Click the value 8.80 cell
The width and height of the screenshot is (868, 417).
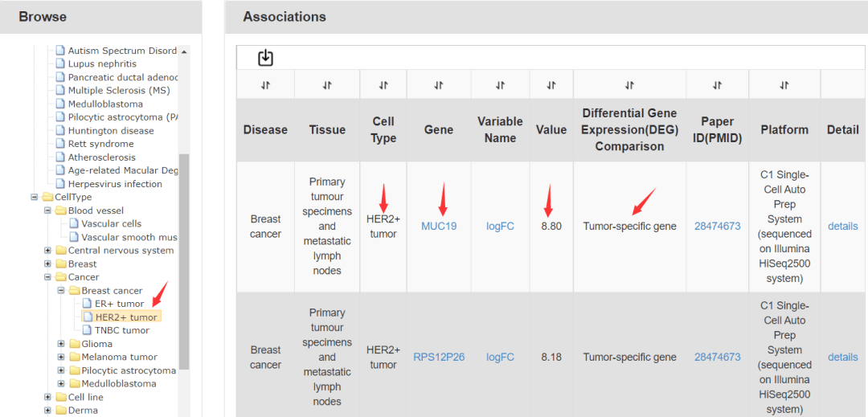[x=551, y=227]
